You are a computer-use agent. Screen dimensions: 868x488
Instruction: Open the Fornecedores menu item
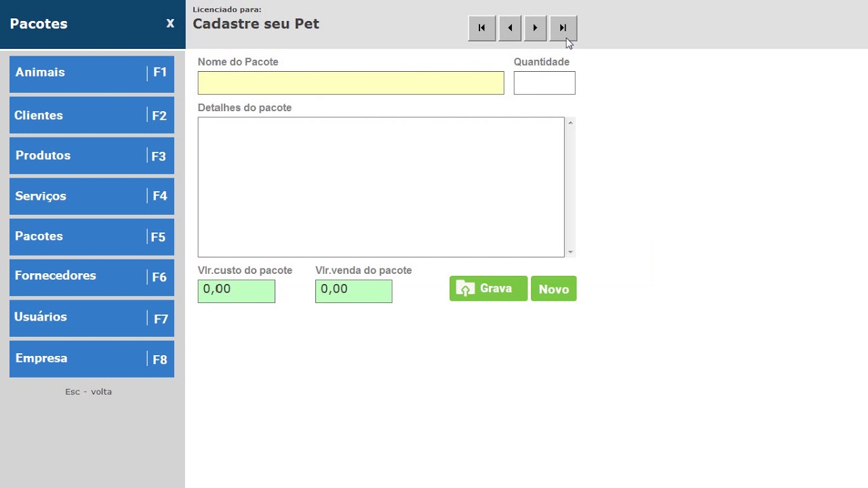coord(92,277)
